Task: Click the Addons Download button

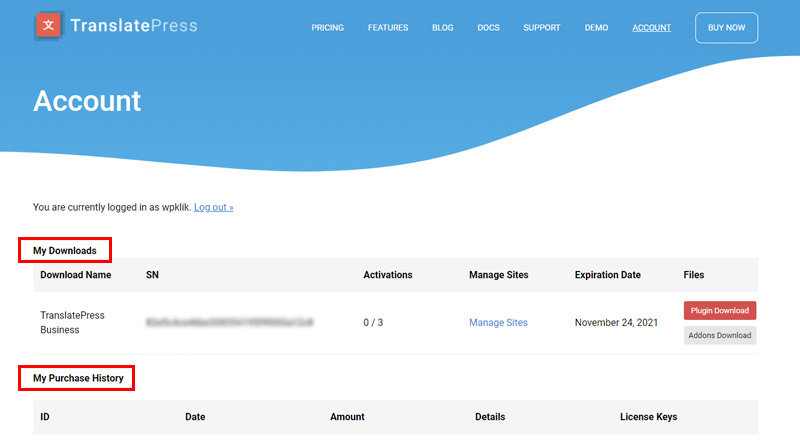Action: pyautogui.click(x=719, y=335)
